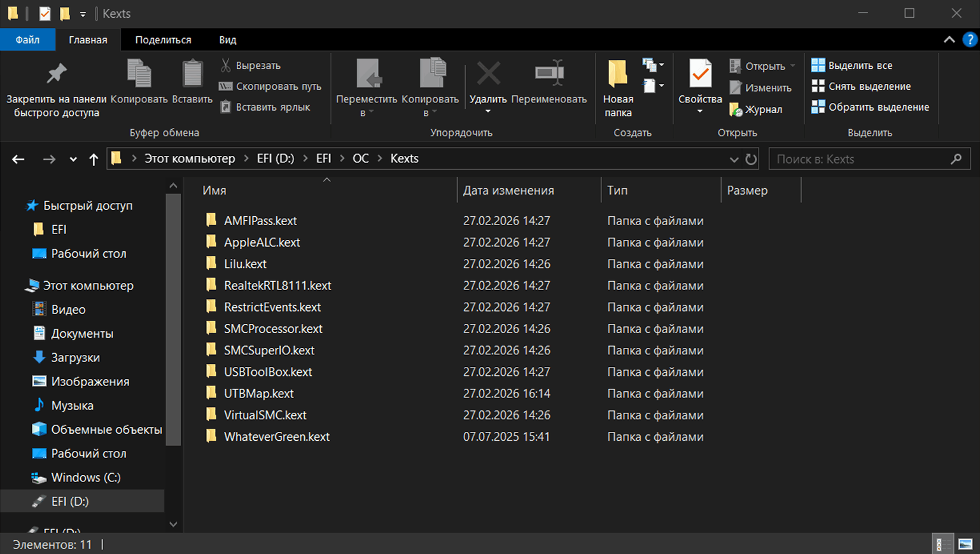Image resolution: width=980 pixels, height=554 pixels.
Task: Click the Удалить red X icon
Action: [x=488, y=74]
